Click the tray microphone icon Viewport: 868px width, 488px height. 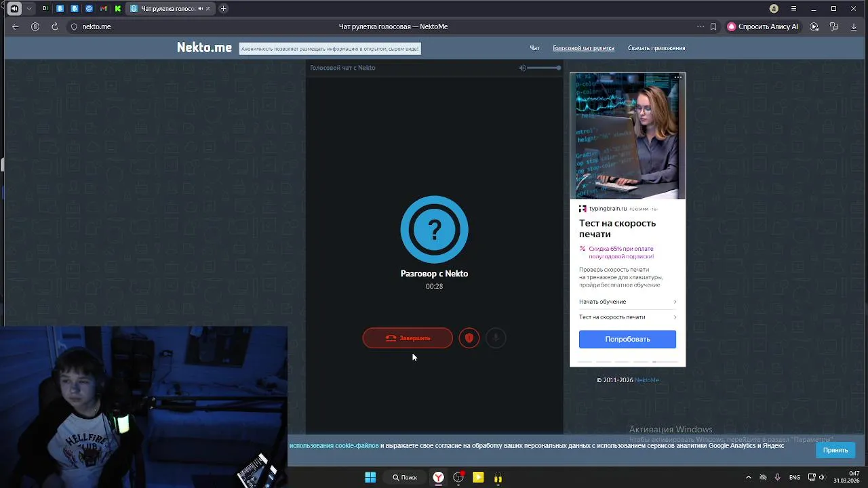point(777,477)
